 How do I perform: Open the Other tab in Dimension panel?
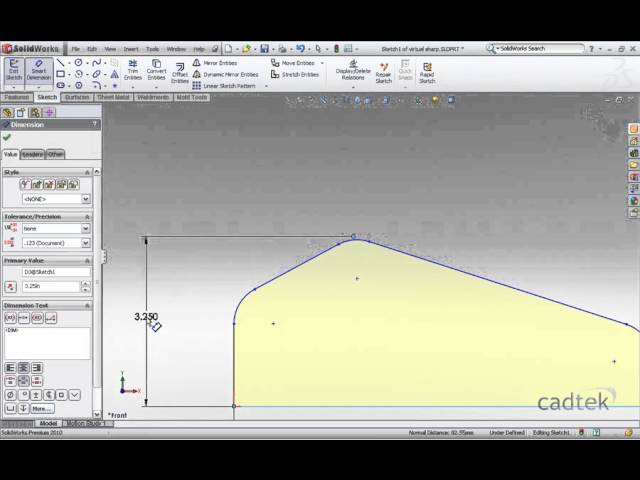pyautogui.click(x=56, y=154)
